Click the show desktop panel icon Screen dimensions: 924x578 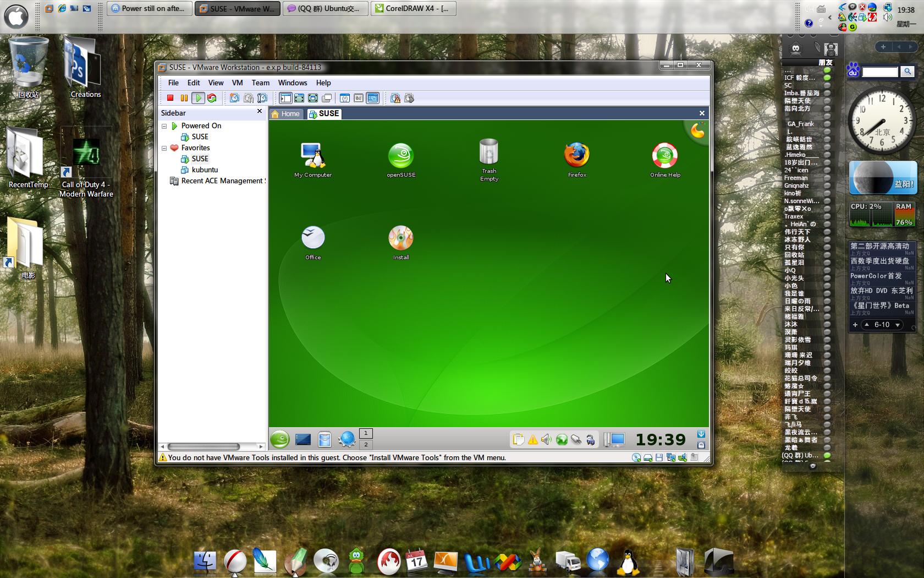[303, 439]
